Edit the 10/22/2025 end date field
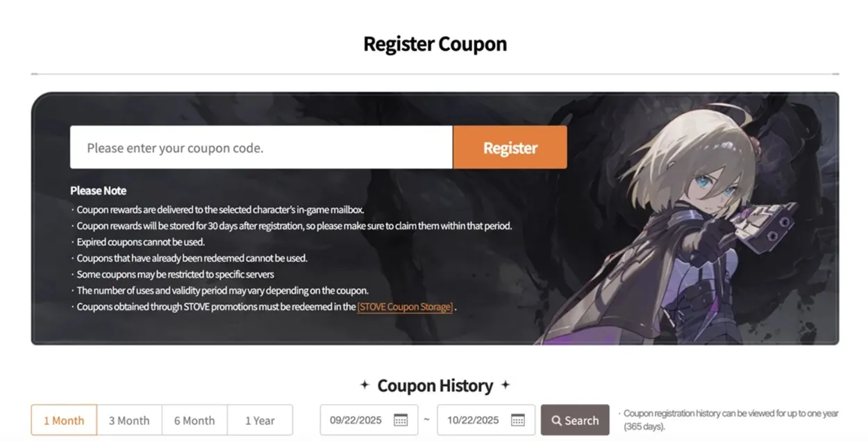 point(486,420)
